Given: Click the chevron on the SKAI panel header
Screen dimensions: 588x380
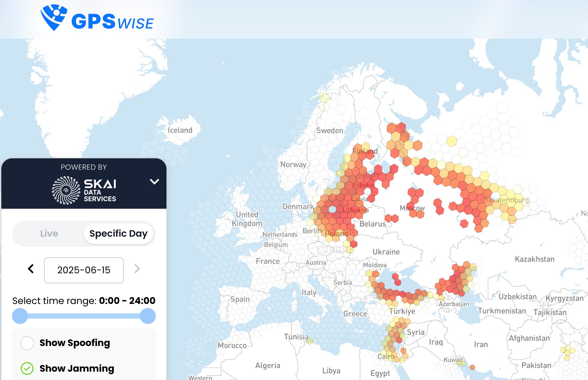Looking at the screenshot, I should click(154, 182).
